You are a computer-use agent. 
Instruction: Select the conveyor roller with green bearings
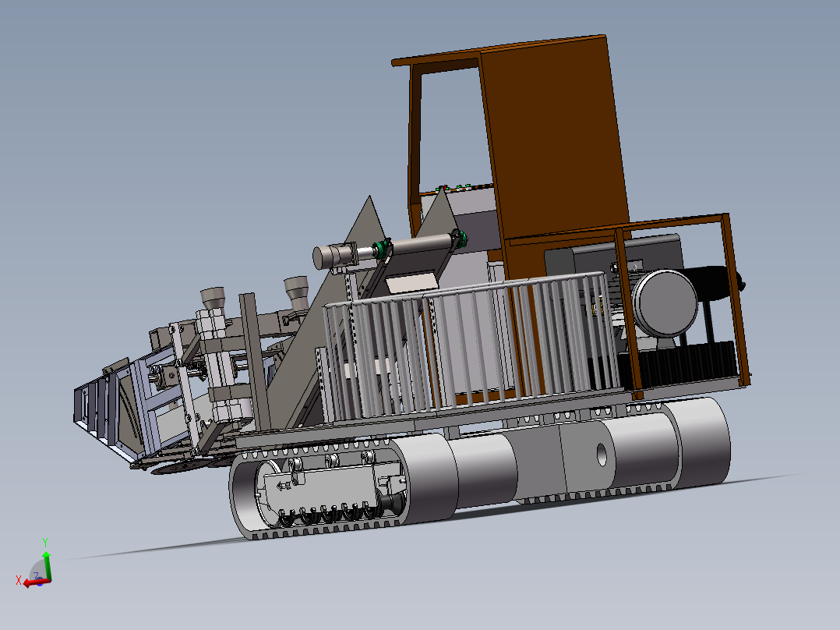pos(421,245)
